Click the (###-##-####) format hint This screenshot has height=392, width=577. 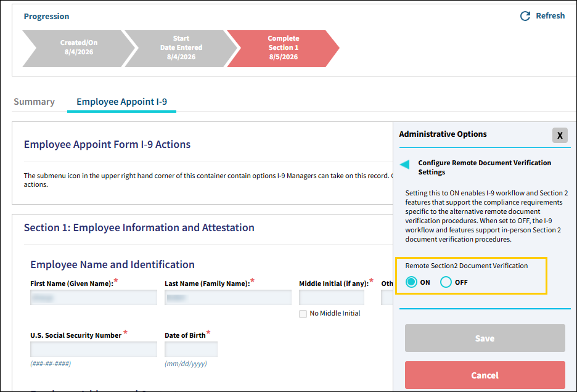(x=51, y=364)
